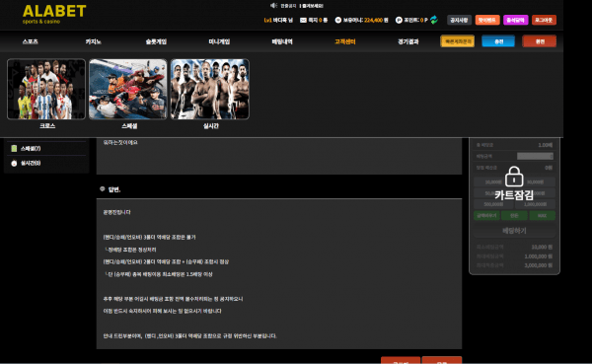Open the 고객센터 menu

pyautogui.click(x=344, y=41)
